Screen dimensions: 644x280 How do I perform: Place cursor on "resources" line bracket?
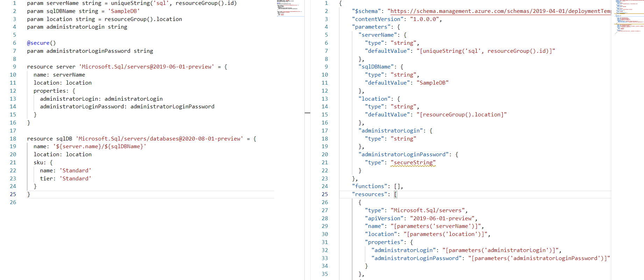click(x=396, y=194)
